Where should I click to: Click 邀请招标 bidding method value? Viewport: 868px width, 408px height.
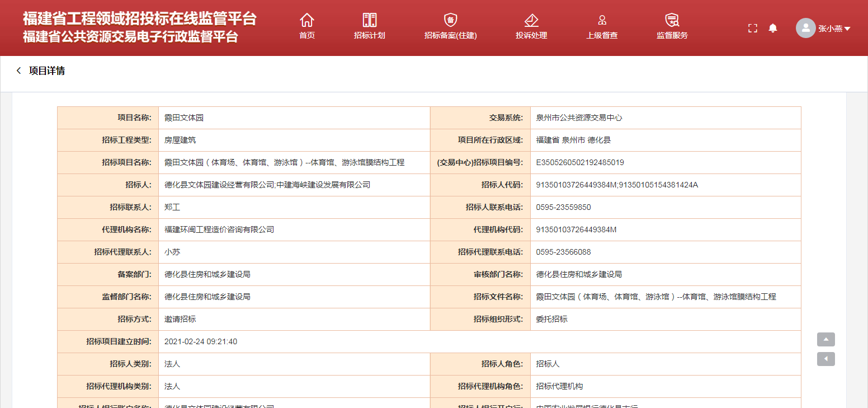[180, 319]
